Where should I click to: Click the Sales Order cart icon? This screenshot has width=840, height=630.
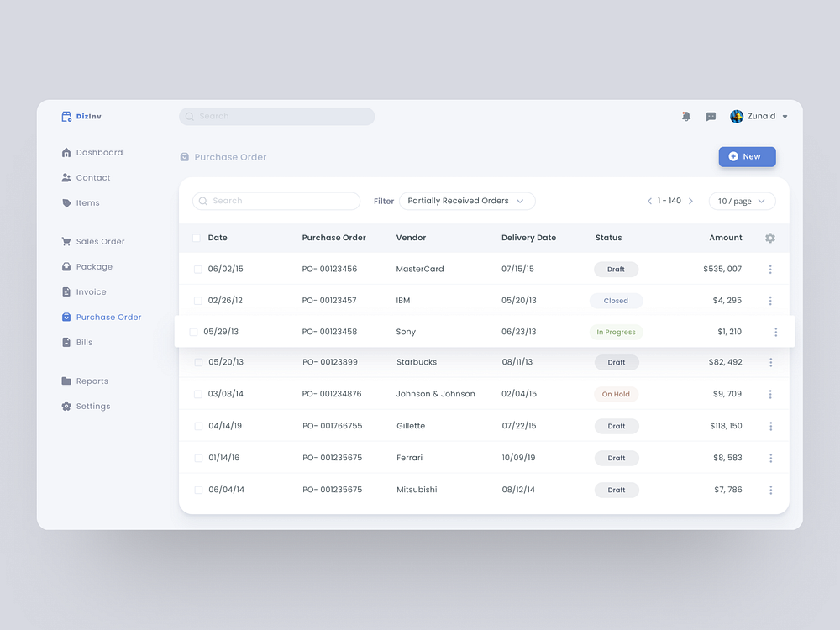tap(66, 241)
